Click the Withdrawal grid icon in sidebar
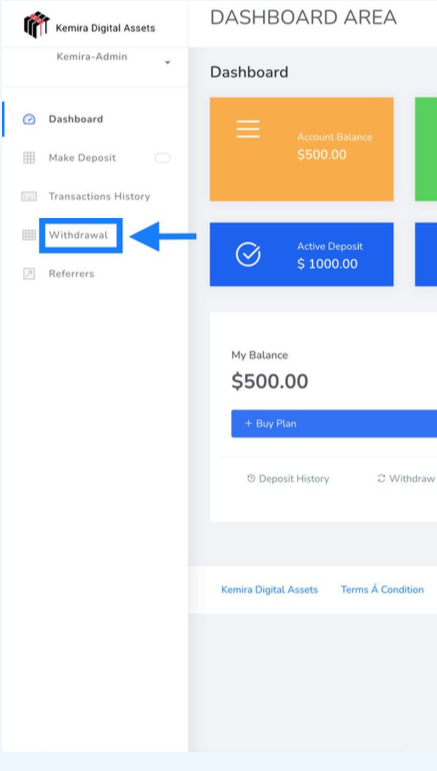This screenshot has width=437, height=771. pyautogui.click(x=29, y=235)
